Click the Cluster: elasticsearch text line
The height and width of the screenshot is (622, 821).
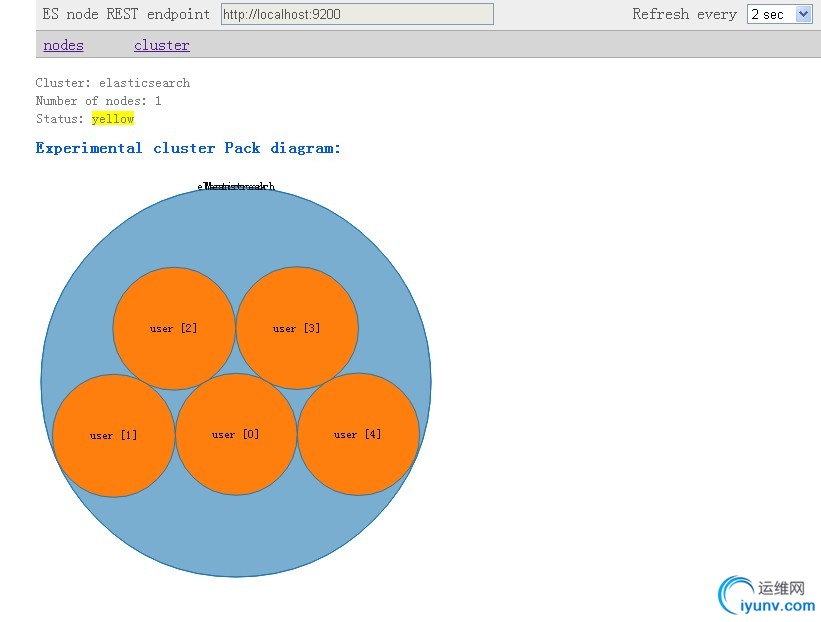(x=113, y=83)
